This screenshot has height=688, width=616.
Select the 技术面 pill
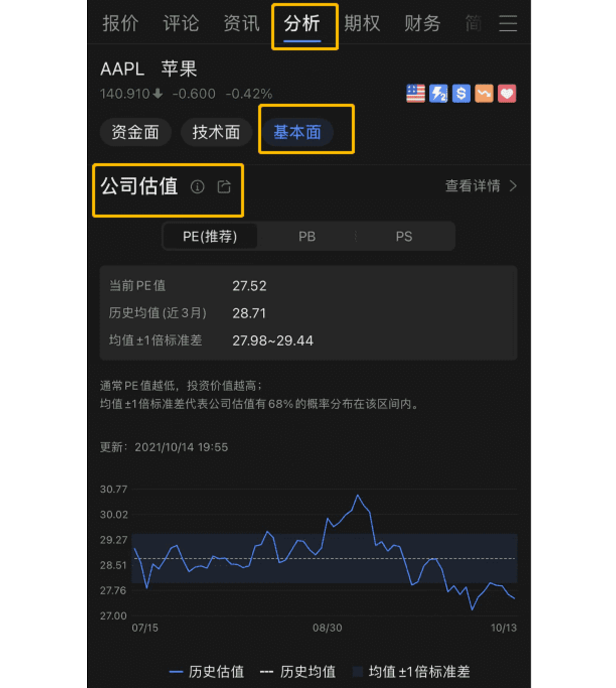click(216, 132)
